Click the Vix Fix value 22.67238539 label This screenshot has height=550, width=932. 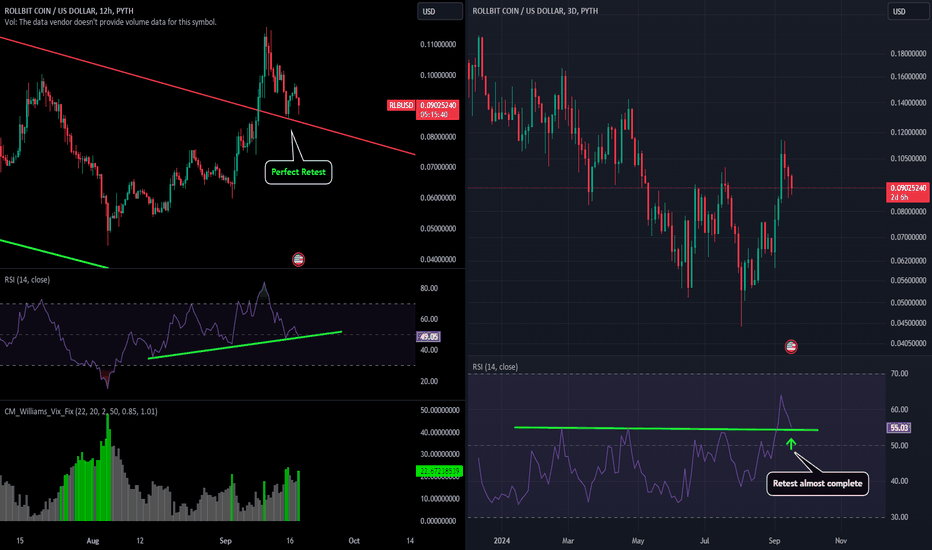(x=439, y=471)
